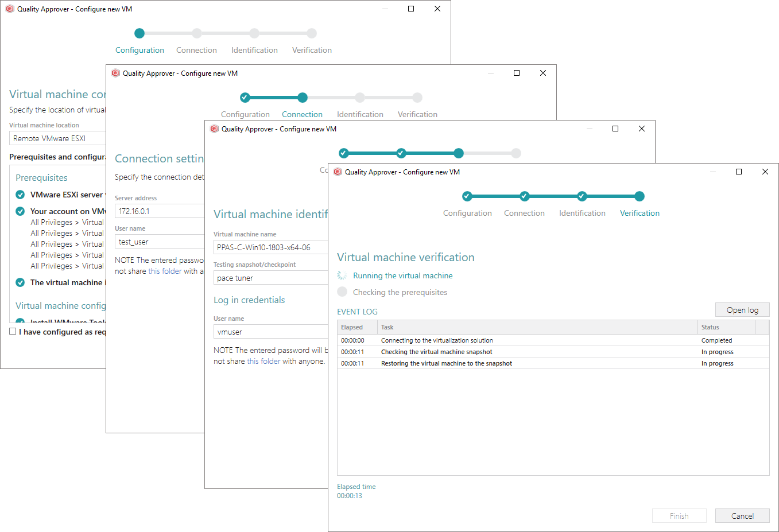The height and width of the screenshot is (532, 779).
Task: Select Verification step label in front window
Action: pyautogui.click(x=640, y=213)
